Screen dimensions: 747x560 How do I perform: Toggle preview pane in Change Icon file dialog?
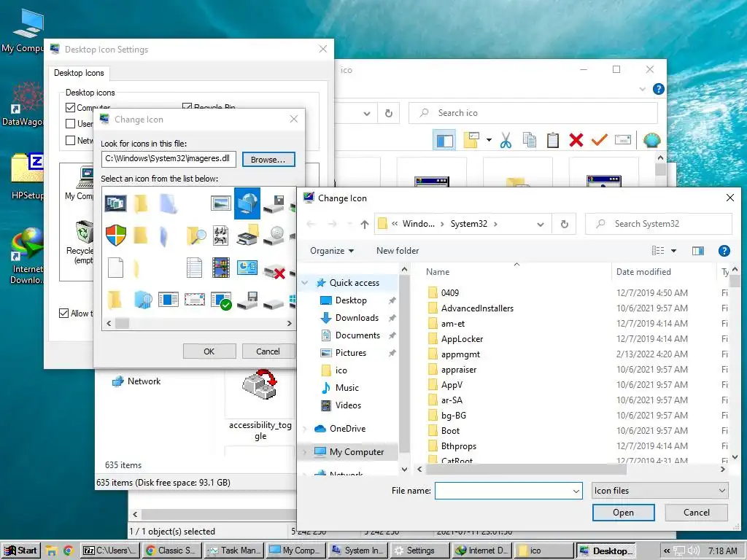pyautogui.click(x=698, y=251)
